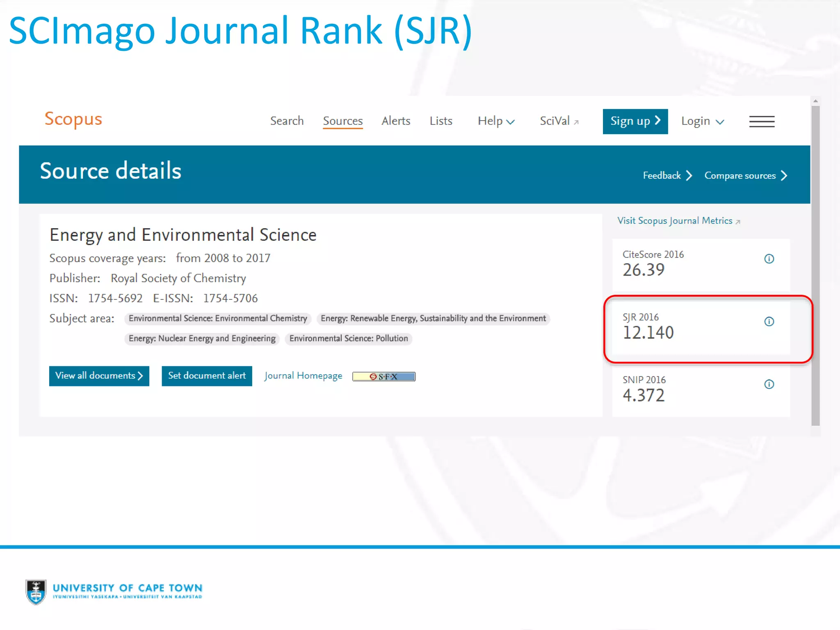This screenshot has width=840, height=630.
Task: Open Compare sources link
Action: [746, 176]
